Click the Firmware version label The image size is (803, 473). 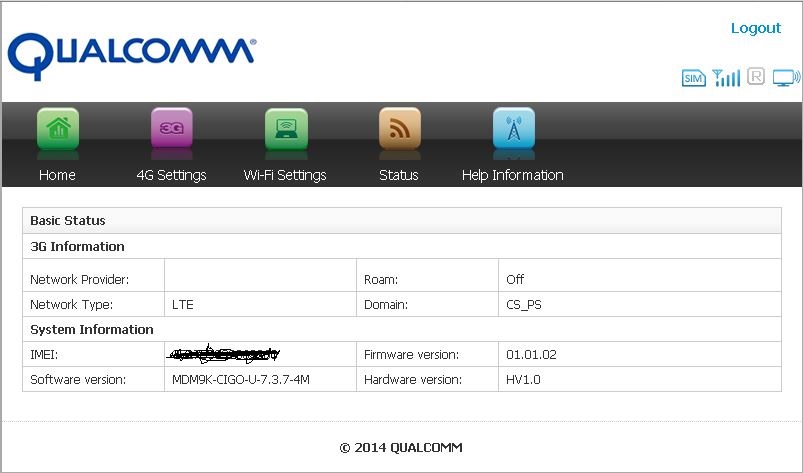coord(411,355)
